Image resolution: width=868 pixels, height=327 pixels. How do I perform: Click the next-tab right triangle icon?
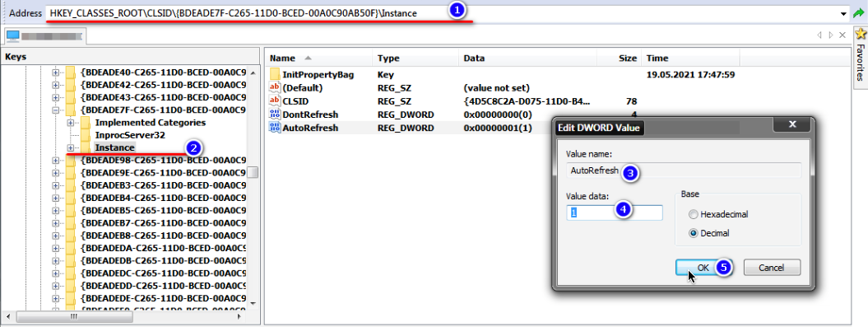click(831, 35)
